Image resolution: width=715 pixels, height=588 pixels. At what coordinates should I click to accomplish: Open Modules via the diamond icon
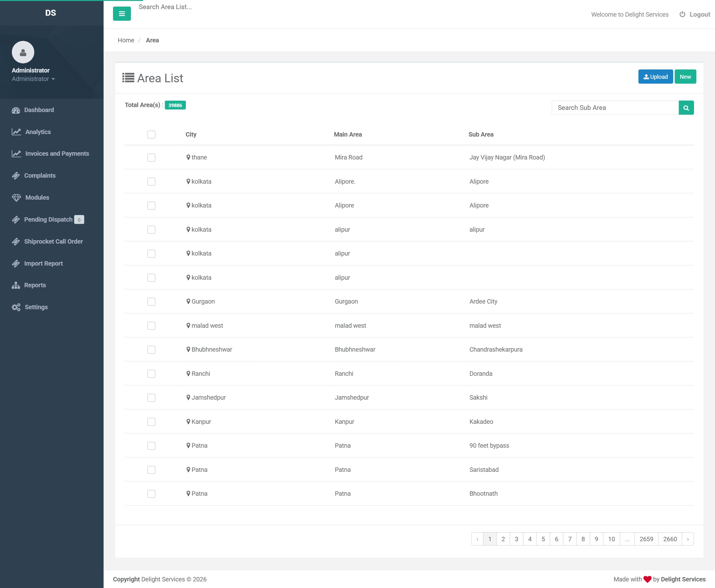coord(16,197)
